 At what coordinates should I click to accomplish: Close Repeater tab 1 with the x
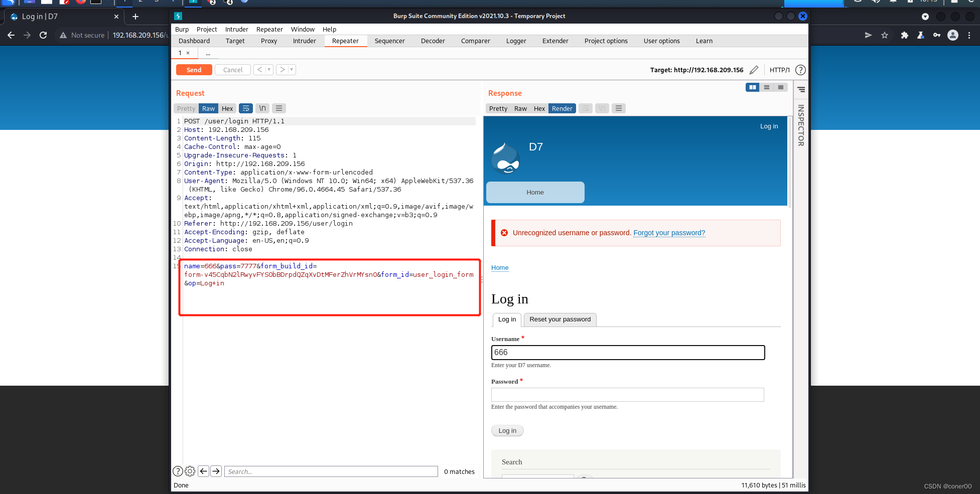click(x=188, y=53)
